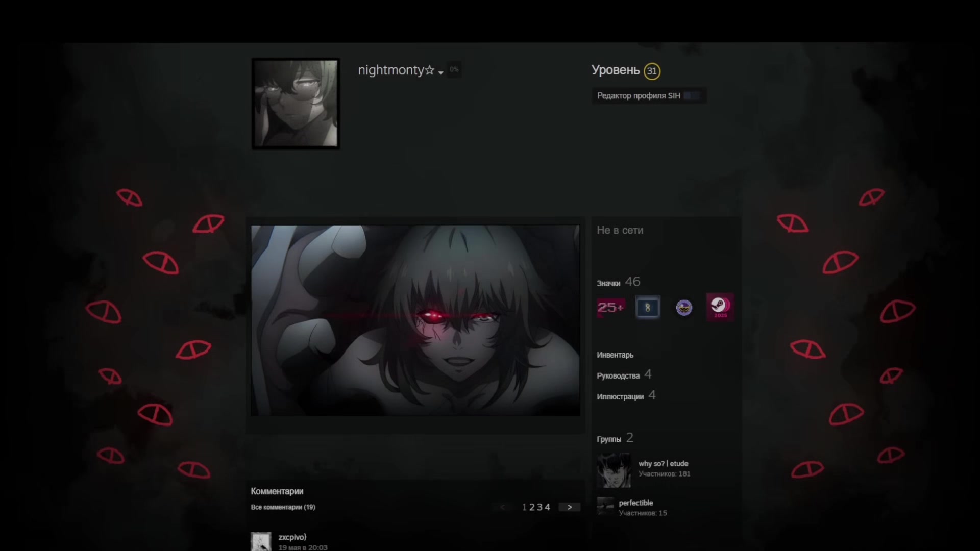Viewport: 980px width, 551px height.
Task: Click the Уровень level label
Action: point(615,70)
